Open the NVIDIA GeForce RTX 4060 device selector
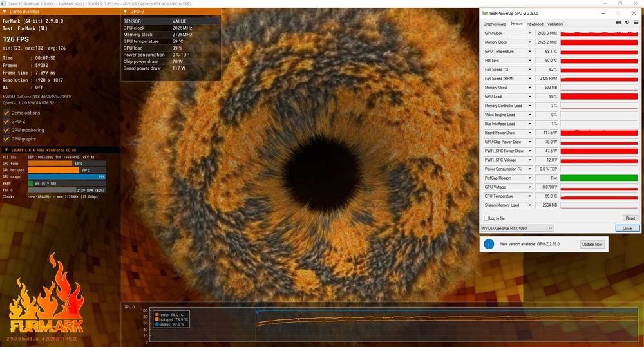 (x=517, y=228)
